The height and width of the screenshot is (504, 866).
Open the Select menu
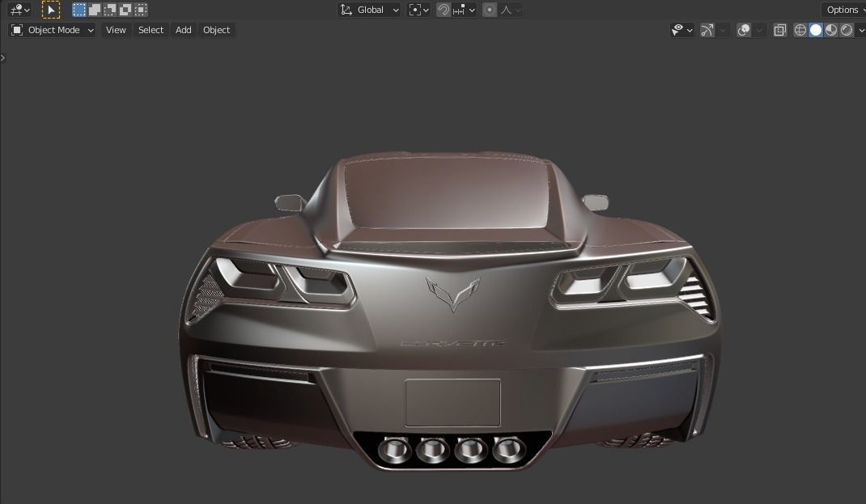point(151,30)
